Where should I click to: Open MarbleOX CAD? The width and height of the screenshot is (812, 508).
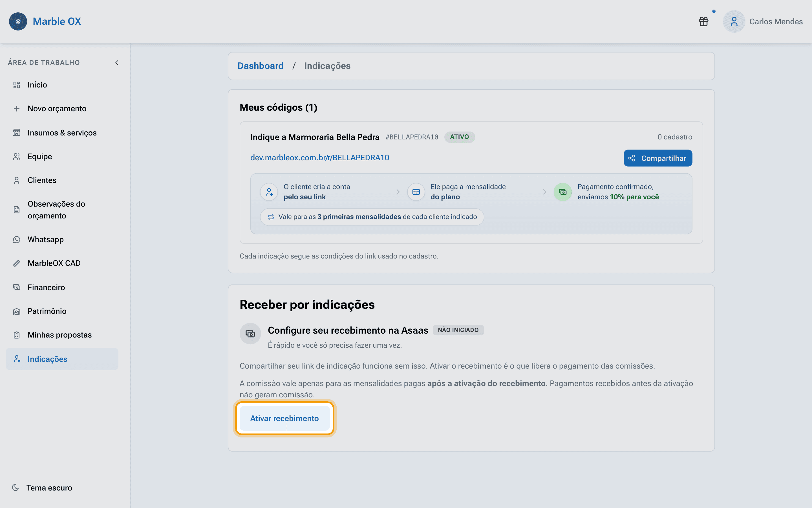tap(62, 263)
